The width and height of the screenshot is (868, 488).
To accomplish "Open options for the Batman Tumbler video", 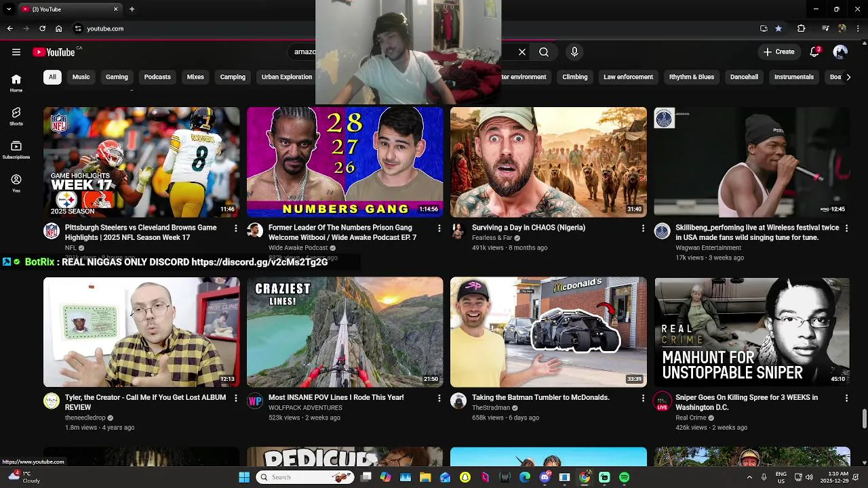I will [643, 399].
